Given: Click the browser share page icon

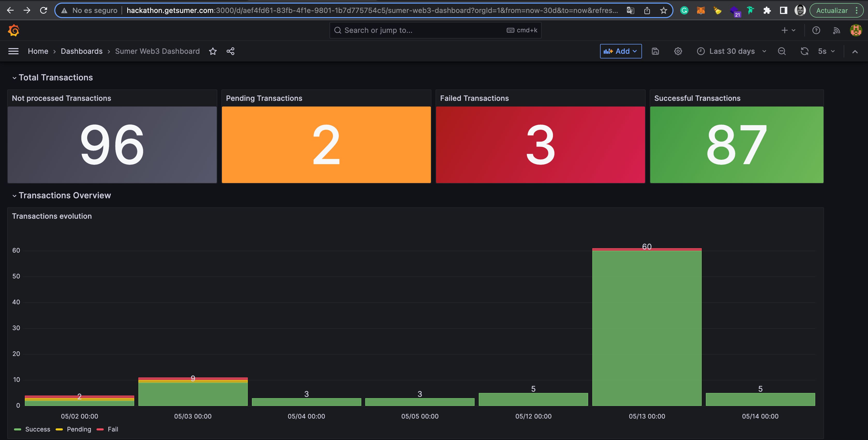Looking at the screenshot, I should pyautogui.click(x=647, y=10).
